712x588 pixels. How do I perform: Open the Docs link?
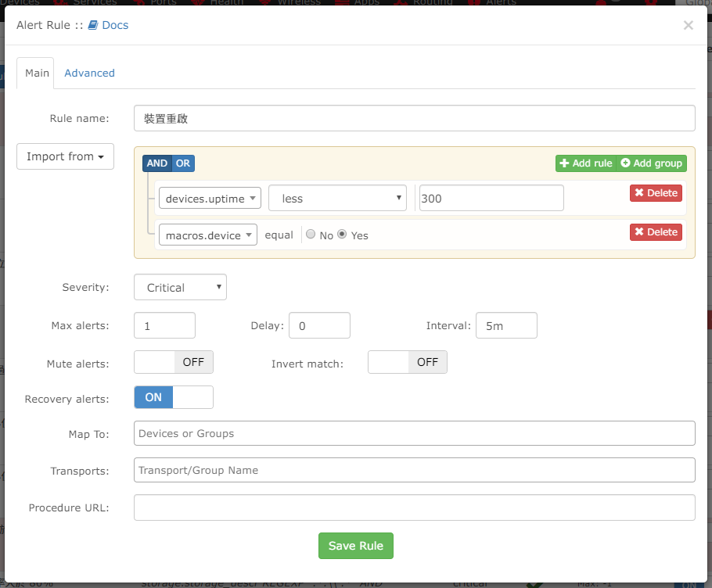108,25
